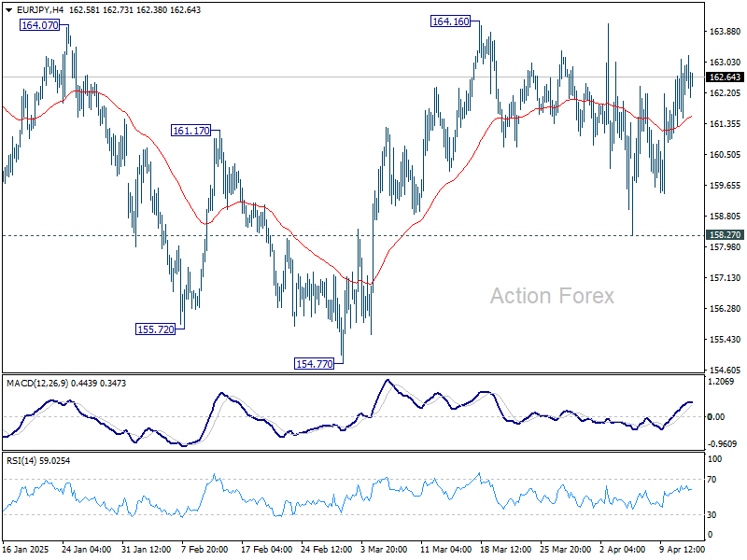Click the RSI(14) 59.0254 indicator label
Screen dimensions: 747x560
(38, 461)
